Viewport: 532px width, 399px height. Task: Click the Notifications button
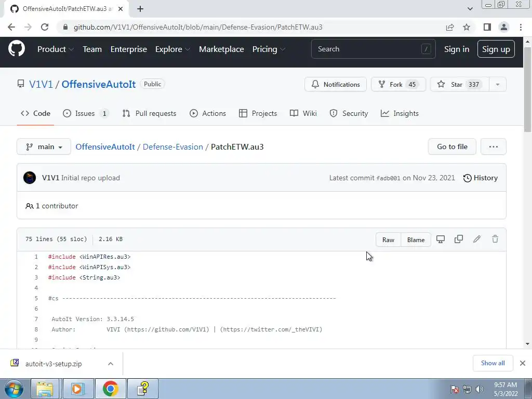pos(336,85)
